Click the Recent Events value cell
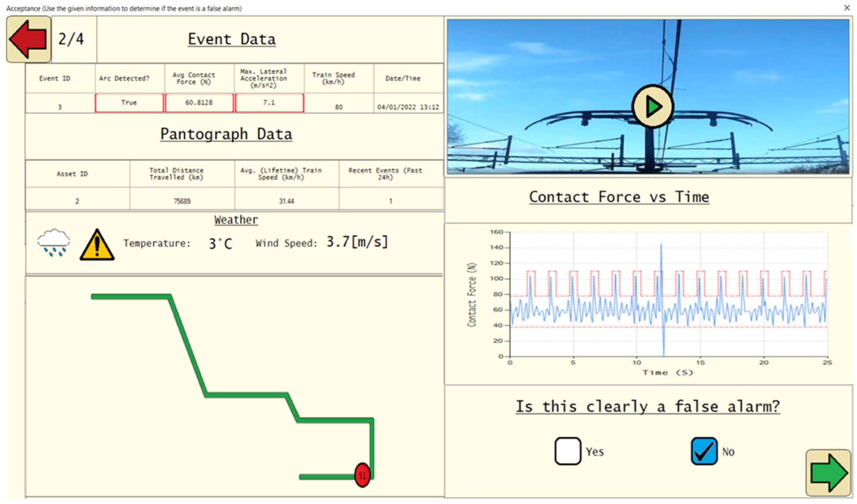The width and height of the screenshot is (857, 504). (390, 201)
